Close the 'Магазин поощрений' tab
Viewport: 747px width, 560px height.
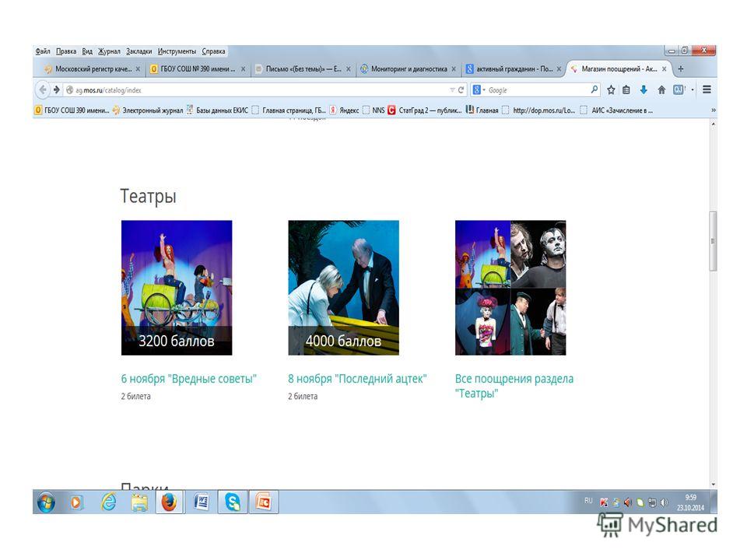(x=664, y=69)
